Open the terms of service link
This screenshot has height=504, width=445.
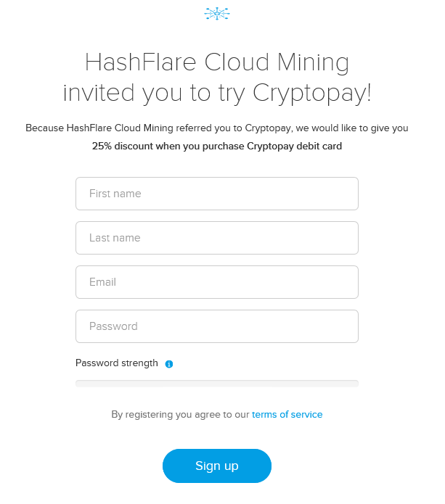pos(287,415)
